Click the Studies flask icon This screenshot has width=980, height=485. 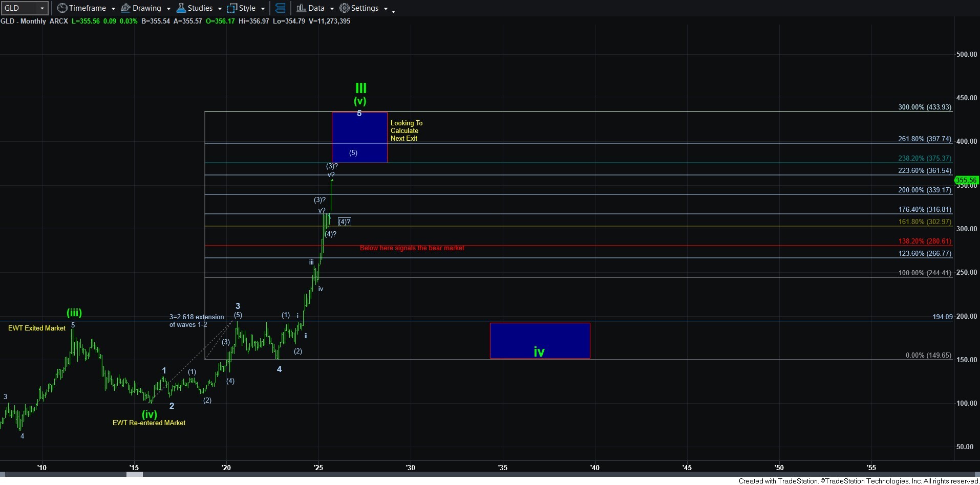pyautogui.click(x=181, y=8)
